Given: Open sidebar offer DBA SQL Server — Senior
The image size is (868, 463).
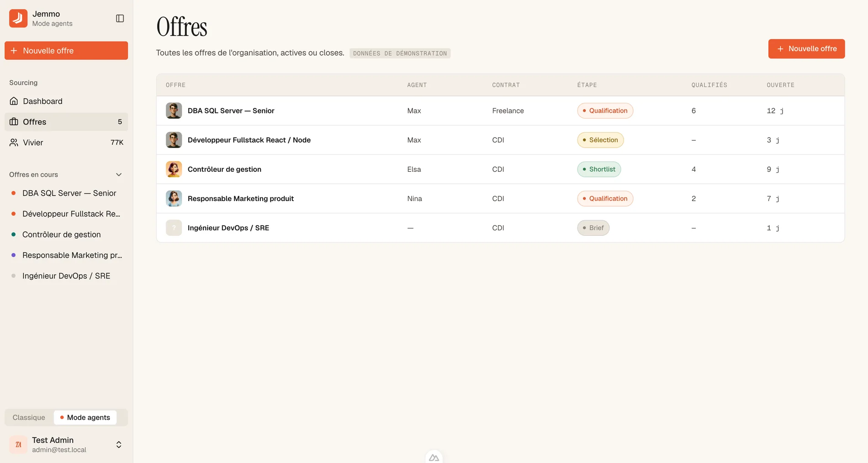Looking at the screenshot, I should tap(66, 193).
